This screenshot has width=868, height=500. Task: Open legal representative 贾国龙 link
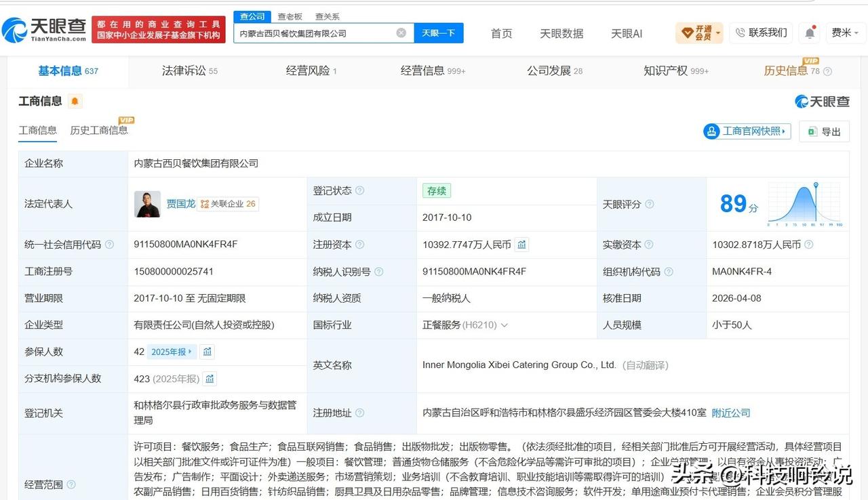tap(181, 204)
